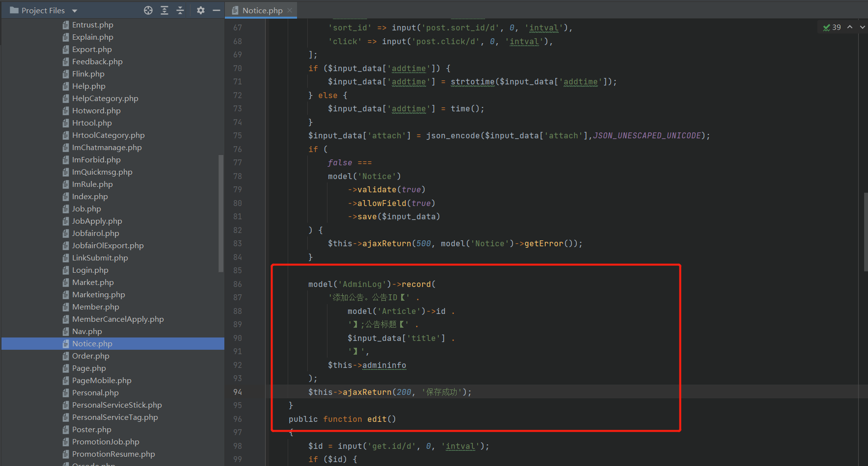This screenshot has height=466, width=868.
Task: Select Nav.php in the file tree
Action: point(87,331)
